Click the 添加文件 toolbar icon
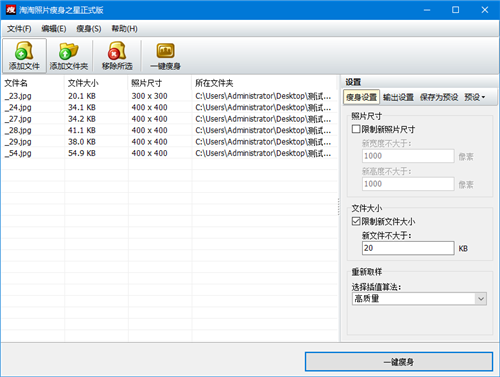Screen dimensions: 500x377 pos(24,51)
